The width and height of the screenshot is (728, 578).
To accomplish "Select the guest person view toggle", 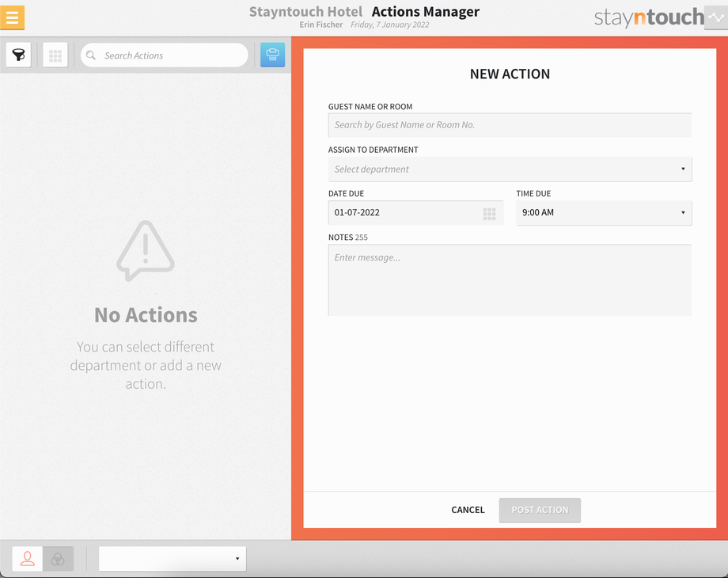I will pyautogui.click(x=28, y=558).
